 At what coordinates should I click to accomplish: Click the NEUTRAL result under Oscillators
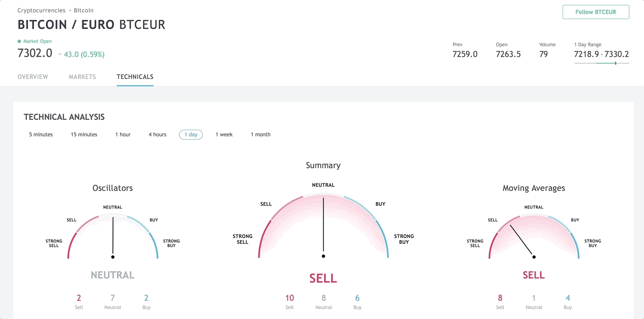click(x=112, y=275)
